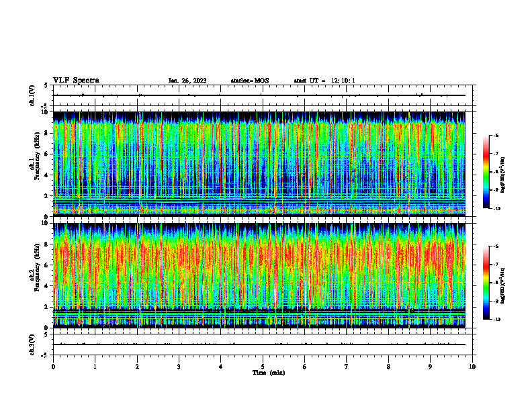Click the bottom time axis tick label "5"
Image resolution: width=532 pixels, height=411 pixels.
tap(263, 367)
